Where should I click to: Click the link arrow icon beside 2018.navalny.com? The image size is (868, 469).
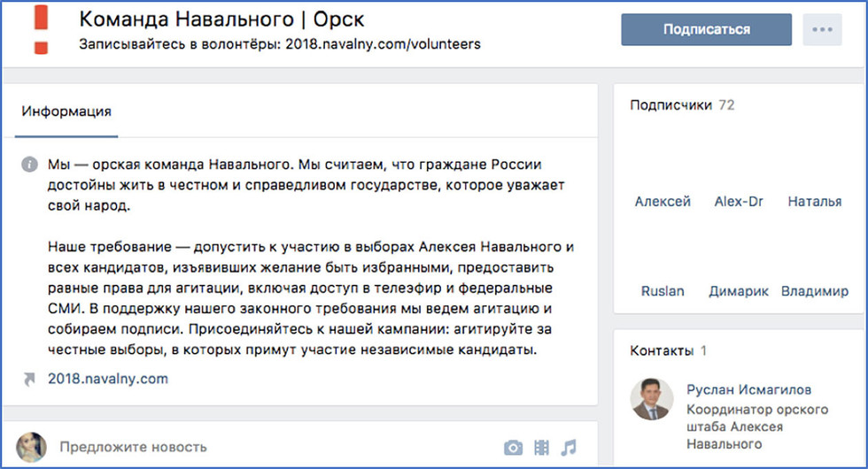point(29,379)
